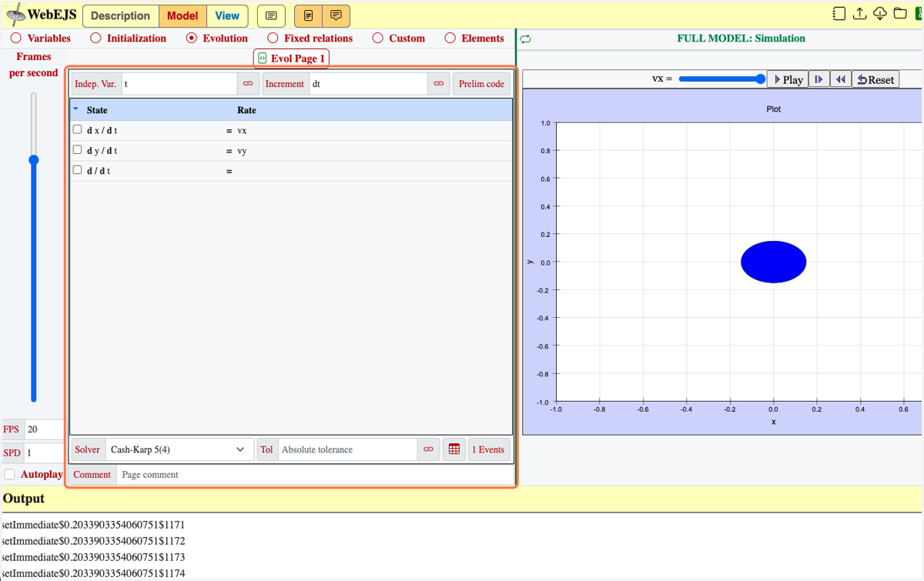This screenshot has height=581, width=924.
Task: Click the link icon beside Indep. Var. field
Action: tap(248, 84)
